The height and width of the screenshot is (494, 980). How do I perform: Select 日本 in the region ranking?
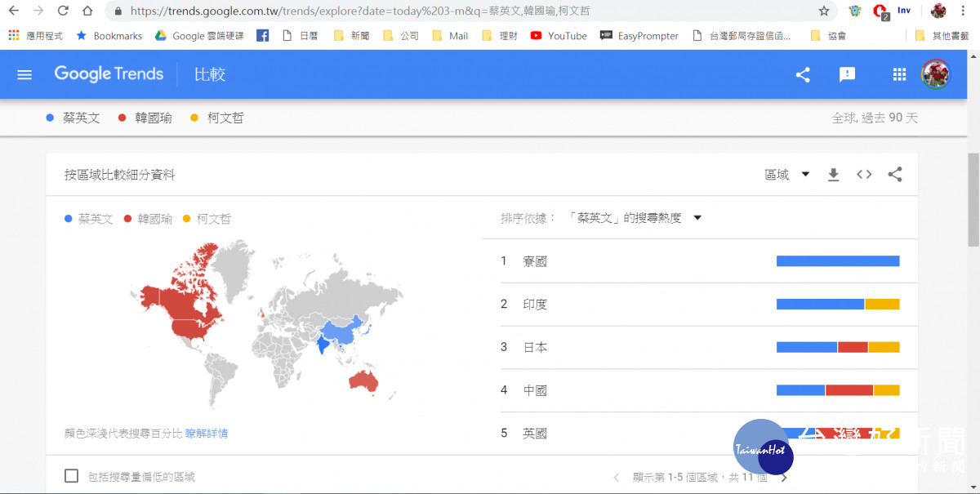coord(535,348)
